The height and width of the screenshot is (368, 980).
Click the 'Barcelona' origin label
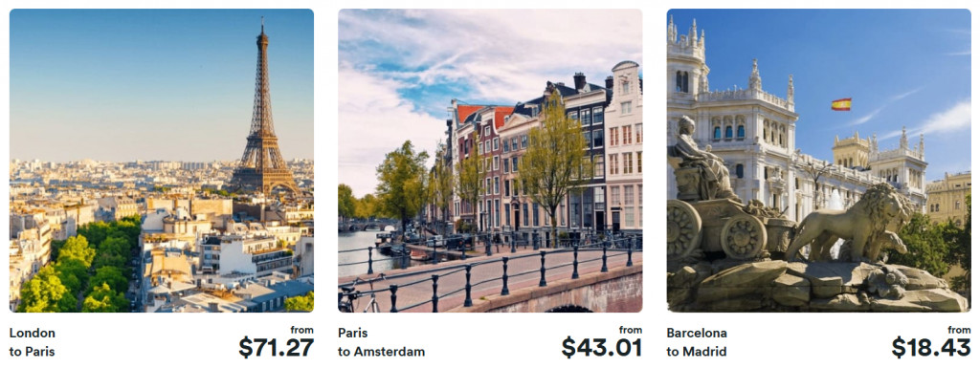[x=697, y=333]
